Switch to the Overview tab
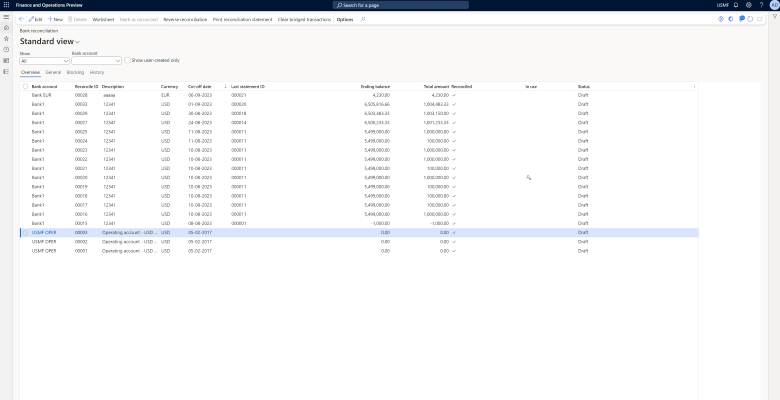780x400 pixels. pos(30,73)
